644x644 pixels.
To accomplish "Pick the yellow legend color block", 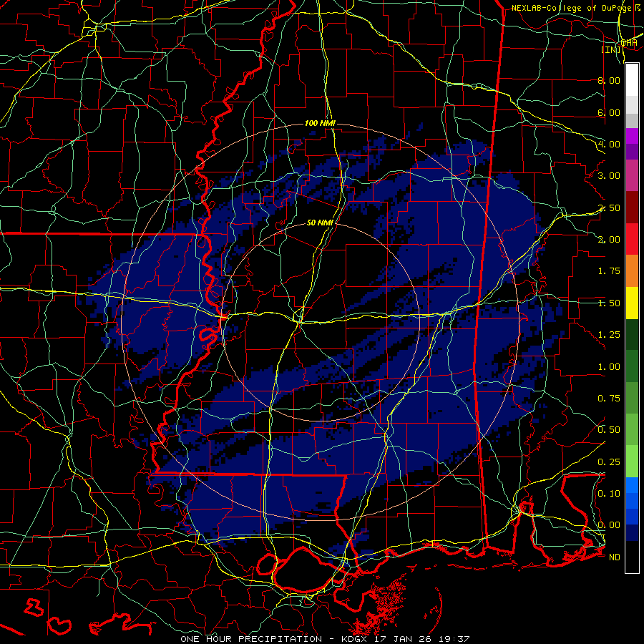I will 632,303.
